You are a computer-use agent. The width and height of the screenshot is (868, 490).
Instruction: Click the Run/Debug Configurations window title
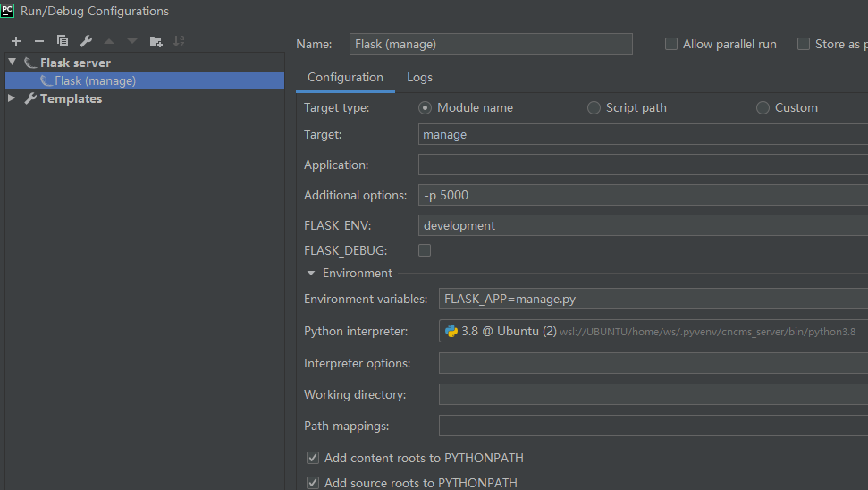[95, 11]
